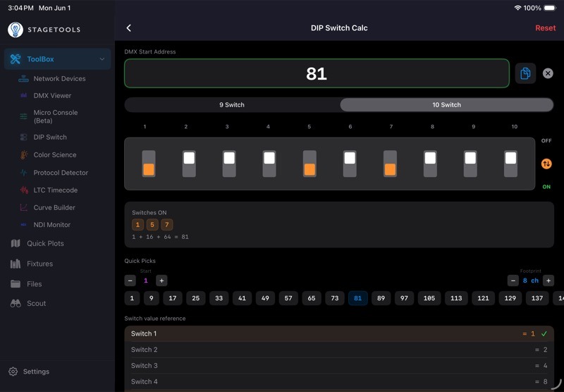Pick quick address 121
The image size is (564, 392).
[x=483, y=298]
